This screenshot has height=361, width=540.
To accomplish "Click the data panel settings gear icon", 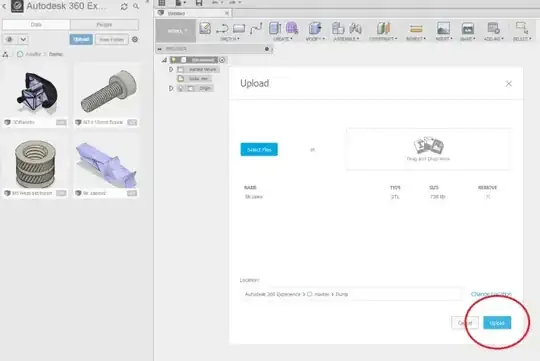I will pos(135,39).
